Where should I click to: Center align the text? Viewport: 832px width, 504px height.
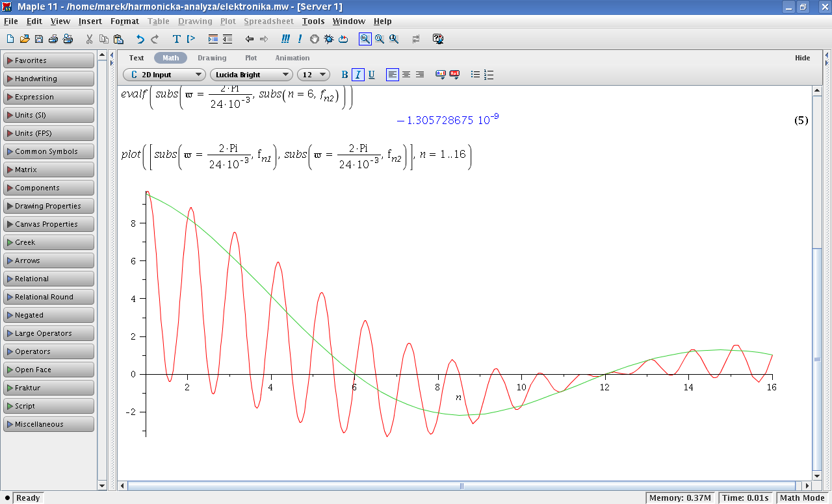pos(406,75)
